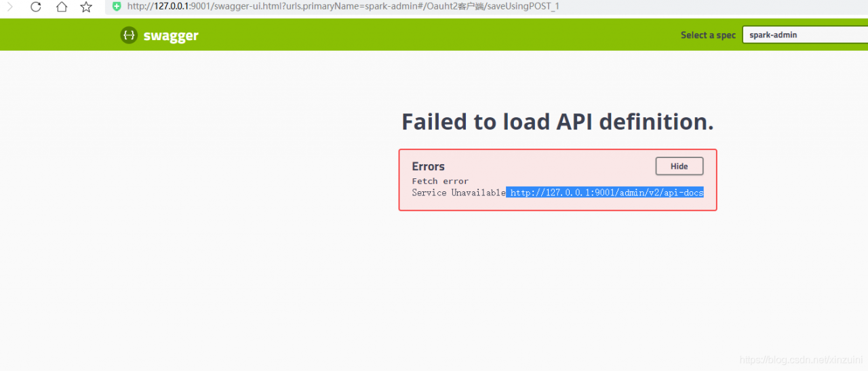The width and height of the screenshot is (868, 371).
Task: Click the swagger brand text
Action: click(x=171, y=36)
